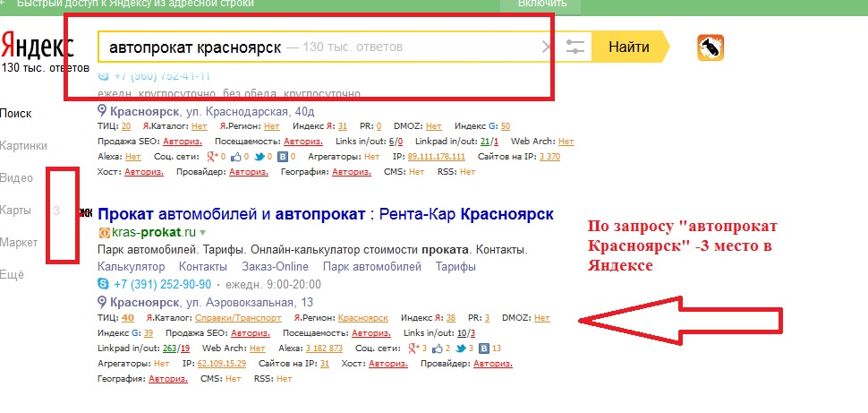The width and height of the screenshot is (868, 413).
Task: Switch to the Карты section
Action: click(15, 211)
